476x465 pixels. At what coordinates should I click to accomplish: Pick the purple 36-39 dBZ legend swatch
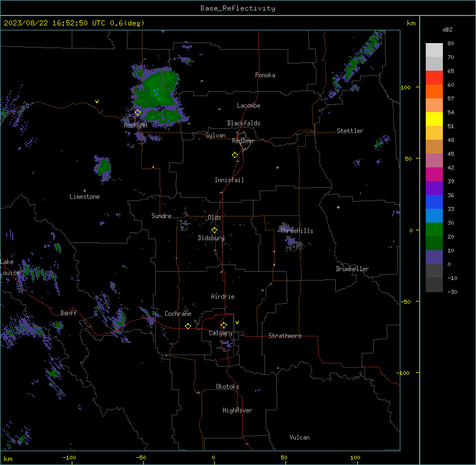[434, 188]
